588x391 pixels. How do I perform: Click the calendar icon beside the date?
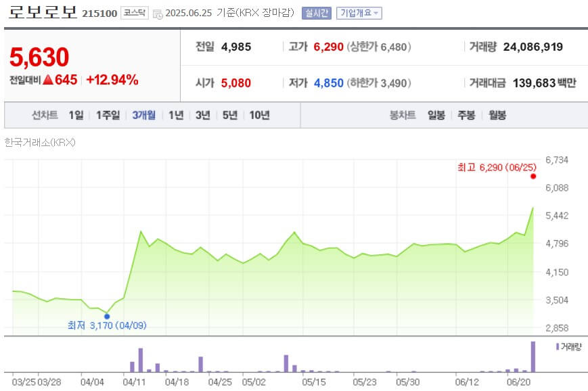tap(158, 12)
